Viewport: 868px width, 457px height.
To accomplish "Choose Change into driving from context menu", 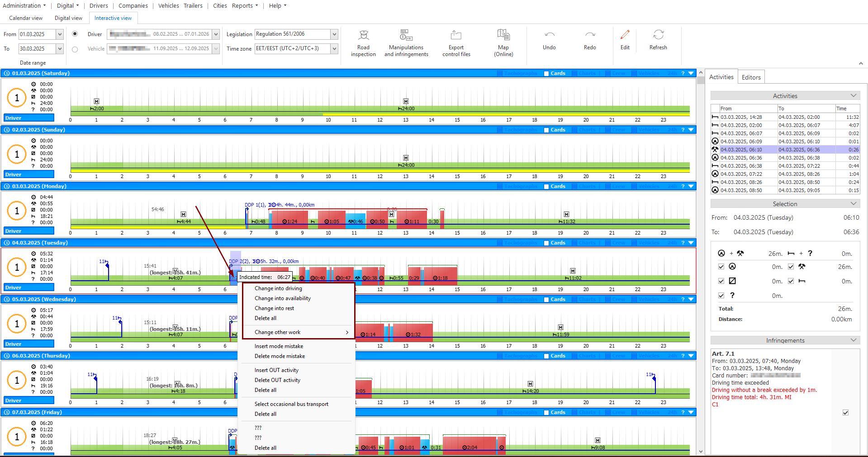I will 278,288.
